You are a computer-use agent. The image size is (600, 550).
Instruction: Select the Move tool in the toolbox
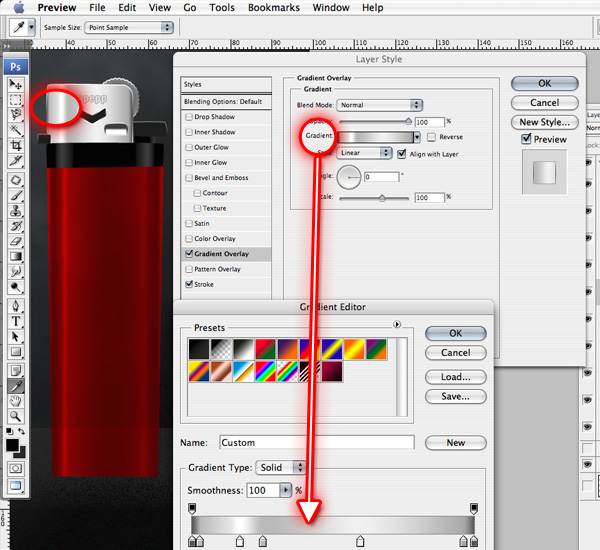click(x=16, y=86)
